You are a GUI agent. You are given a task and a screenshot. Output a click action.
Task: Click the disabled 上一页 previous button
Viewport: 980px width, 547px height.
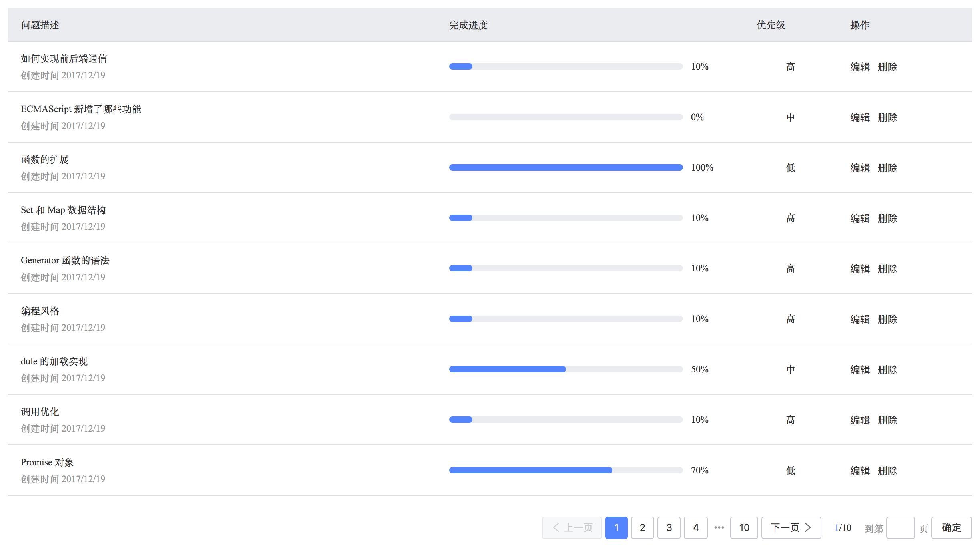[x=572, y=527]
